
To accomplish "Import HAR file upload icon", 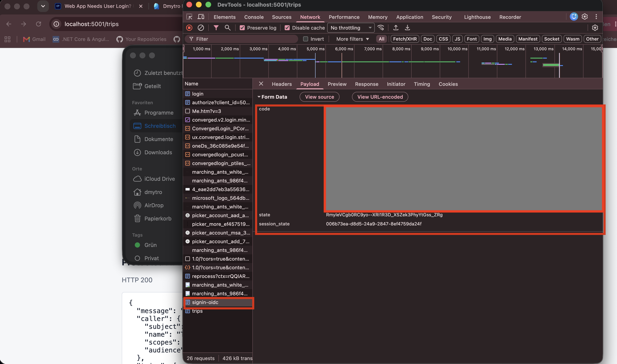I will click(x=395, y=28).
